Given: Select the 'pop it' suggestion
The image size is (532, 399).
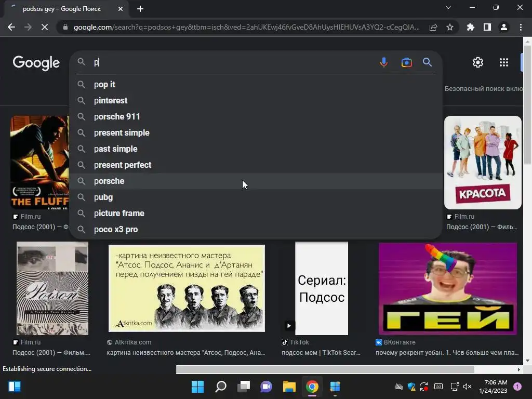Looking at the screenshot, I should pos(256,85).
